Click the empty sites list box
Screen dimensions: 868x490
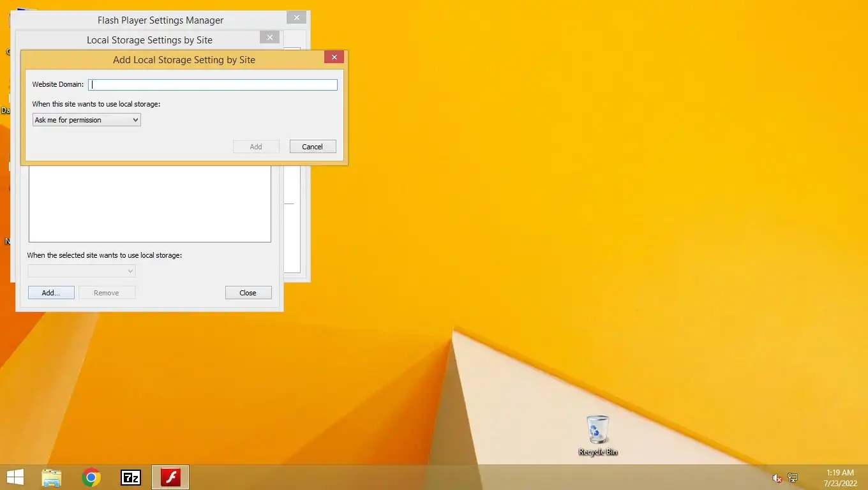pos(150,204)
